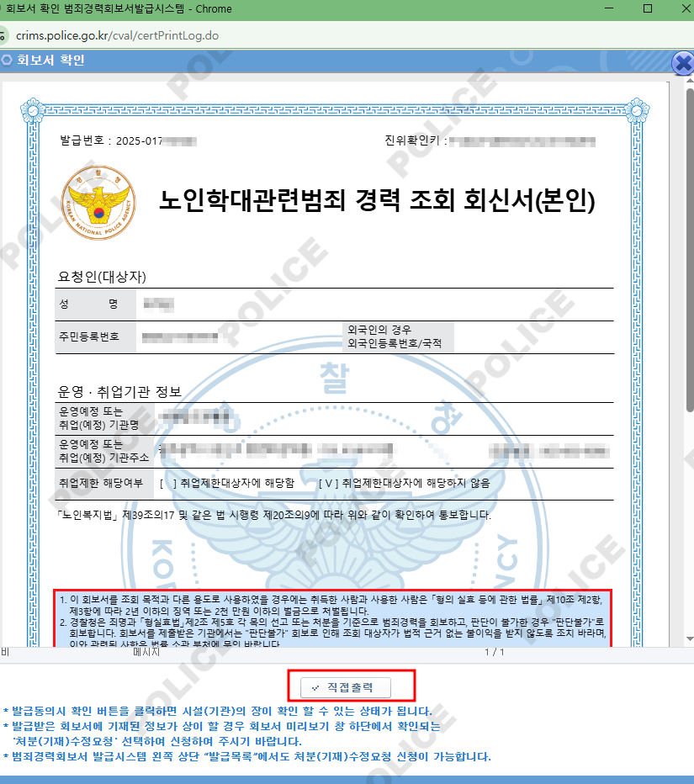Click the 운영 · 취업기관 정보 heading
The width and height of the screenshot is (694, 784).
[119, 391]
